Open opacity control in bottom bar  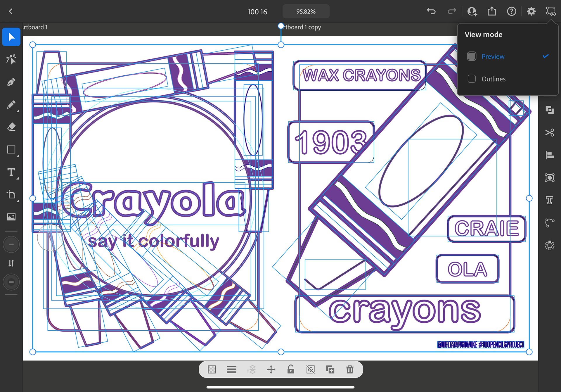point(212,369)
